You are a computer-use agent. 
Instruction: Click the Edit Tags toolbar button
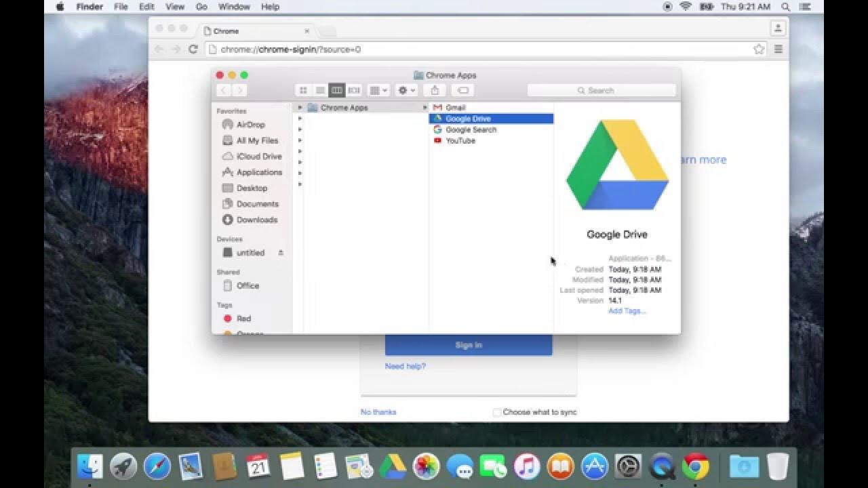click(x=462, y=90)
